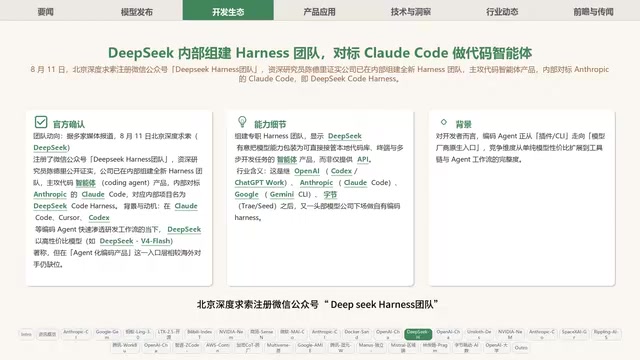Open the Outro slide chip

521,348
